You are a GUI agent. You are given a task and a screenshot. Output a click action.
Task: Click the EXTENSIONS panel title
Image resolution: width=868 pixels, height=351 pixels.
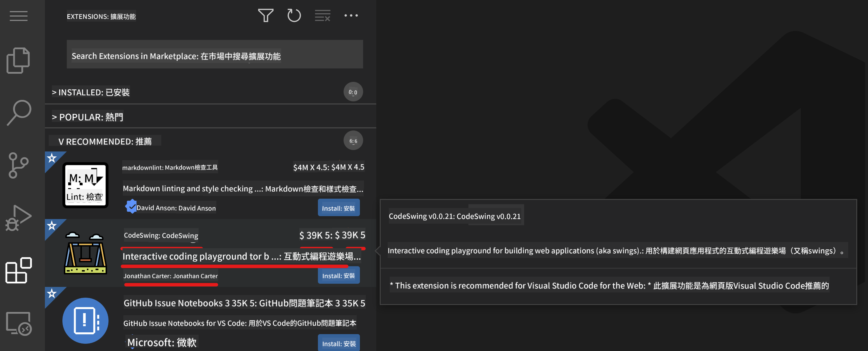(x=101, y=17)
